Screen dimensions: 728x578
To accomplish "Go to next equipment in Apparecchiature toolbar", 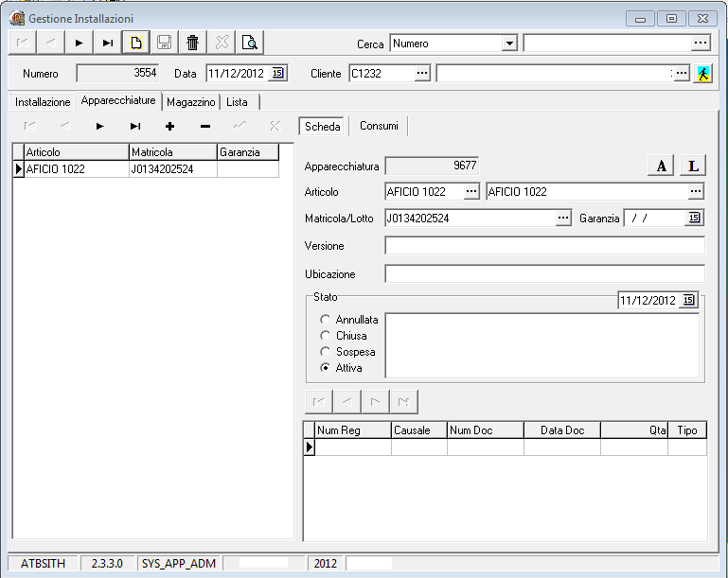I will click(x=99, y=126).
